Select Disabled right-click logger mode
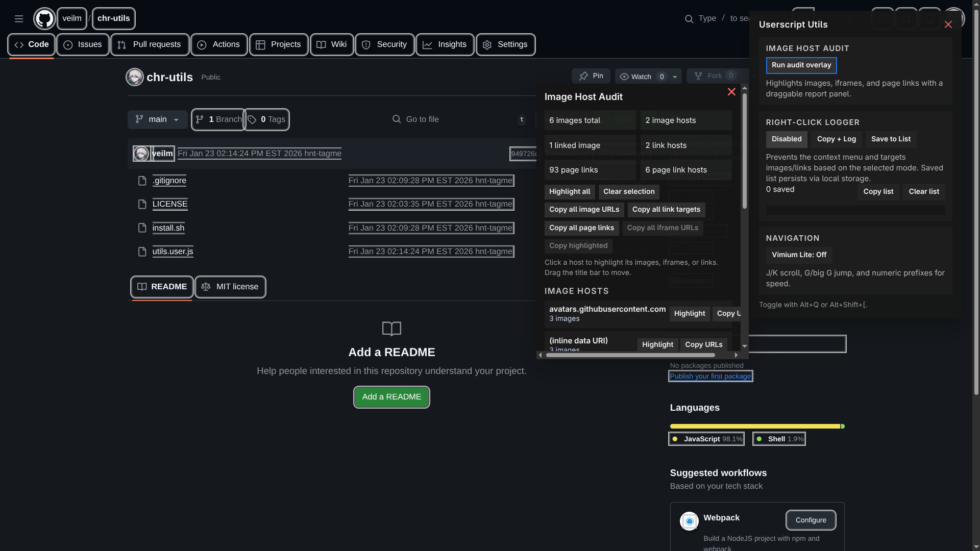 [x=786, y=139]
